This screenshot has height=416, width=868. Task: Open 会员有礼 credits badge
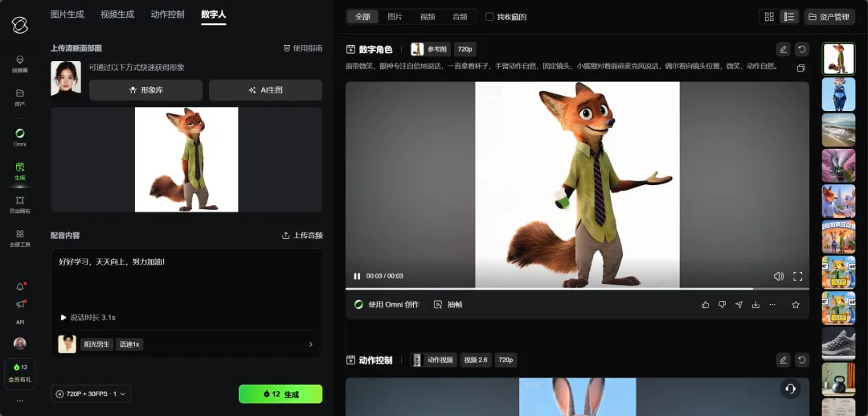pos(20,374)
